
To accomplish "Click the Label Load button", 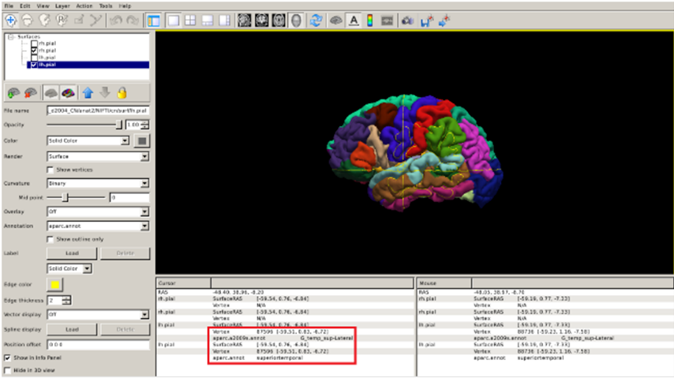I will (x=72, y=253).
